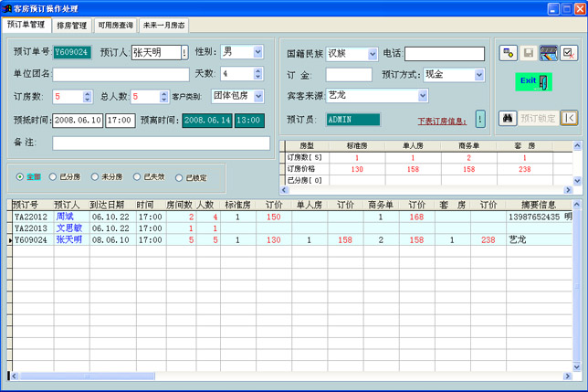Click the new reservation icon with plus sign

[x=509, y=54]
